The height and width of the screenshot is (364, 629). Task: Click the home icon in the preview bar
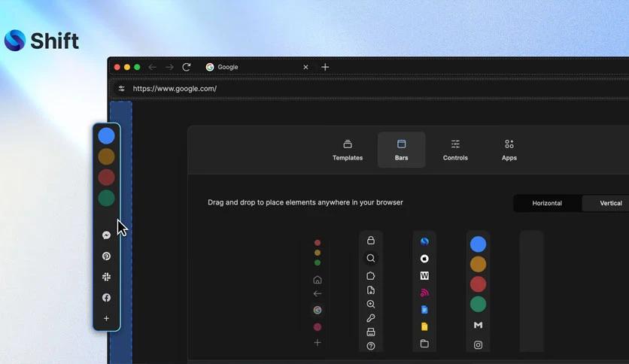[318, 280]
